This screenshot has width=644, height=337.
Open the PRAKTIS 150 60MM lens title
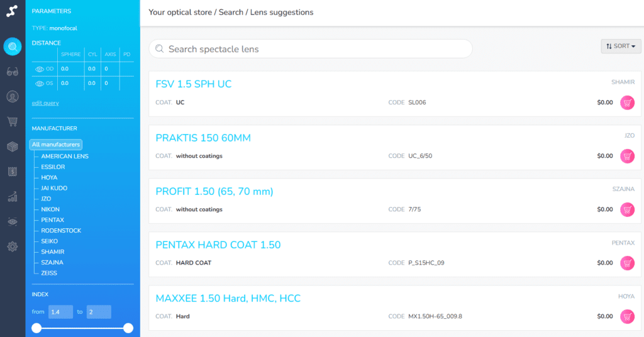[203, 138]
